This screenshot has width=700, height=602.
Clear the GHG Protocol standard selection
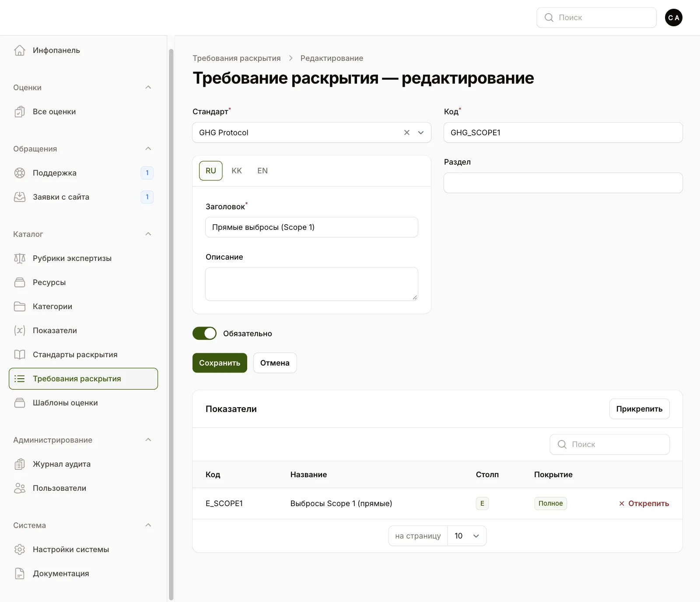[407, 133]
